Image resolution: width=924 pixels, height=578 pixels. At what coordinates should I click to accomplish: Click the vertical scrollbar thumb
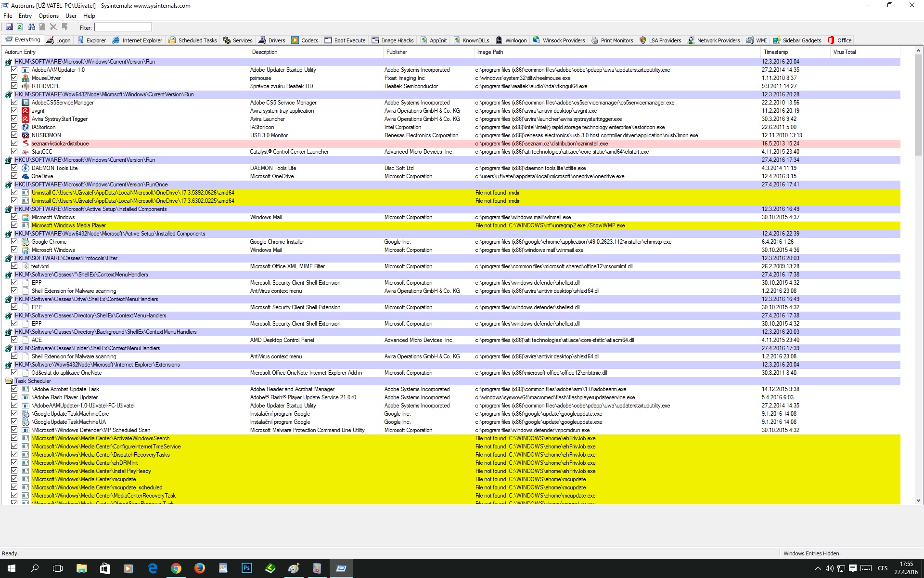click(x=918, y=106)
